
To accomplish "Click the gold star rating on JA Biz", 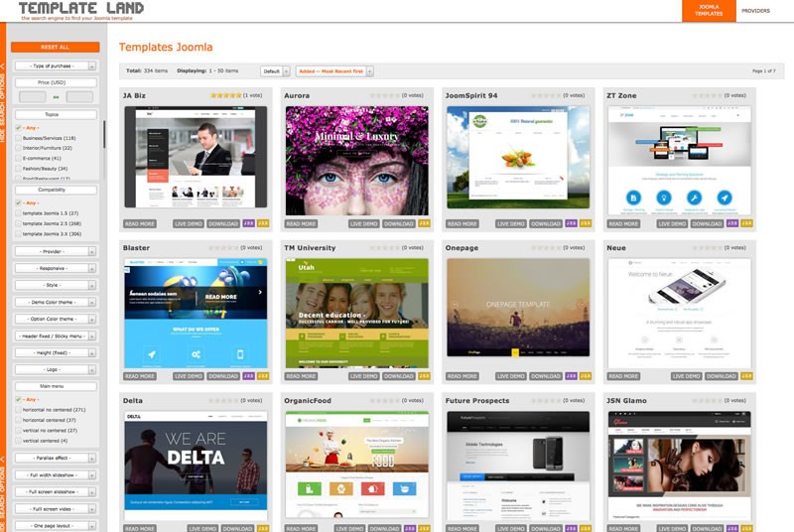I will tap(226, 95).
